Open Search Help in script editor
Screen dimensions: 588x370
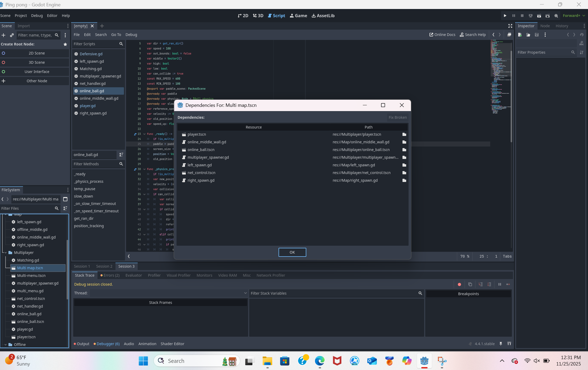pos(473,35)
